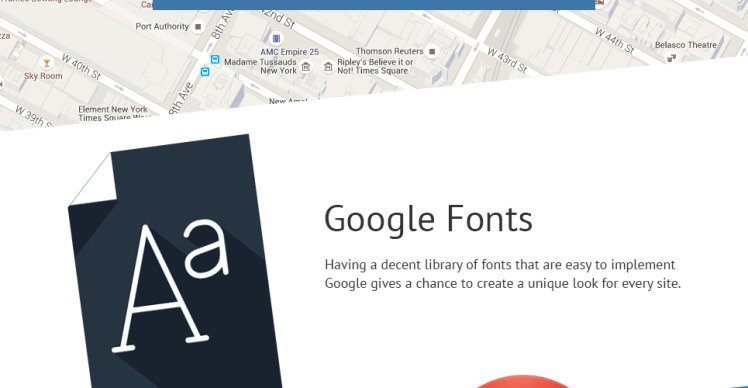Click the Google Fonts document illustration
Screen dimensions: 748x388
[x=174, y=261]
